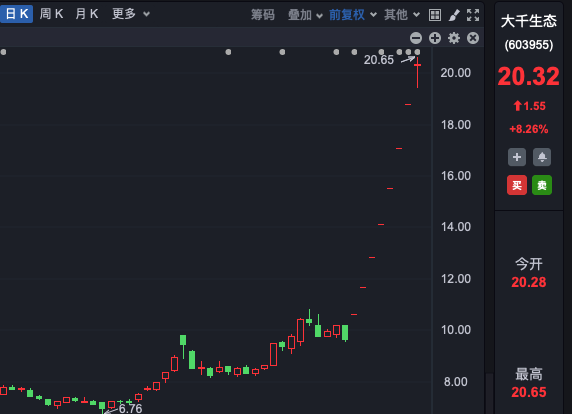Click the 20.00 price axis label
This screenshot has width=572, height=414.
tap(456, 73)
